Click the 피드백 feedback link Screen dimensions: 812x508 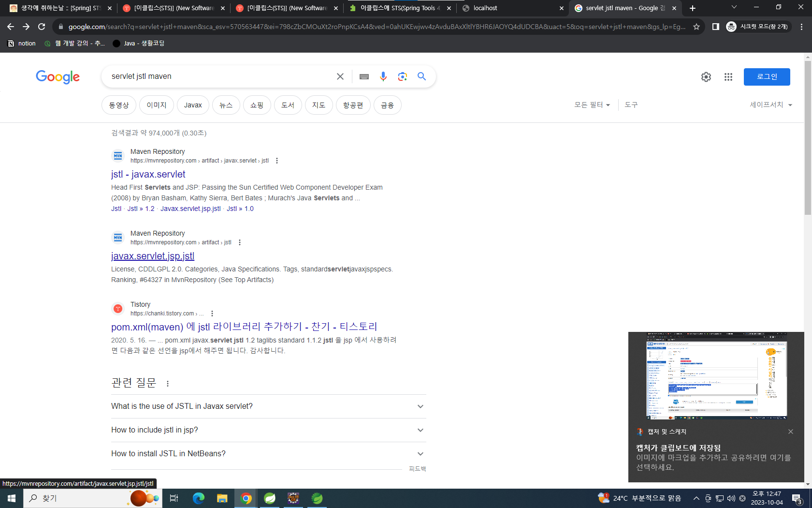(418, 469)
